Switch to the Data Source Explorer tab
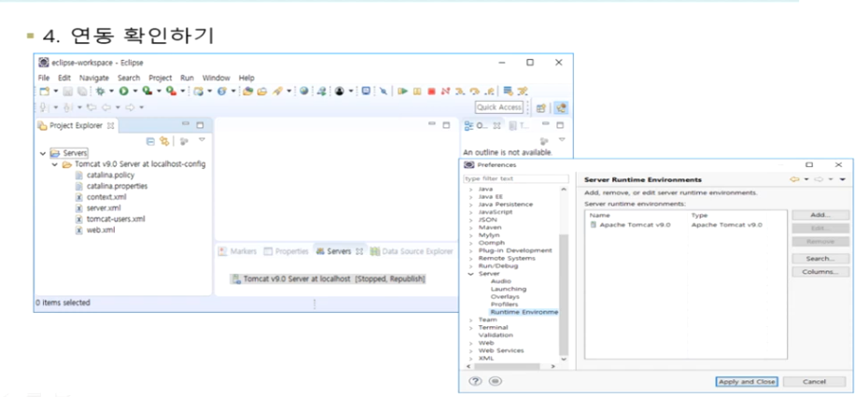 coord(412,251)
